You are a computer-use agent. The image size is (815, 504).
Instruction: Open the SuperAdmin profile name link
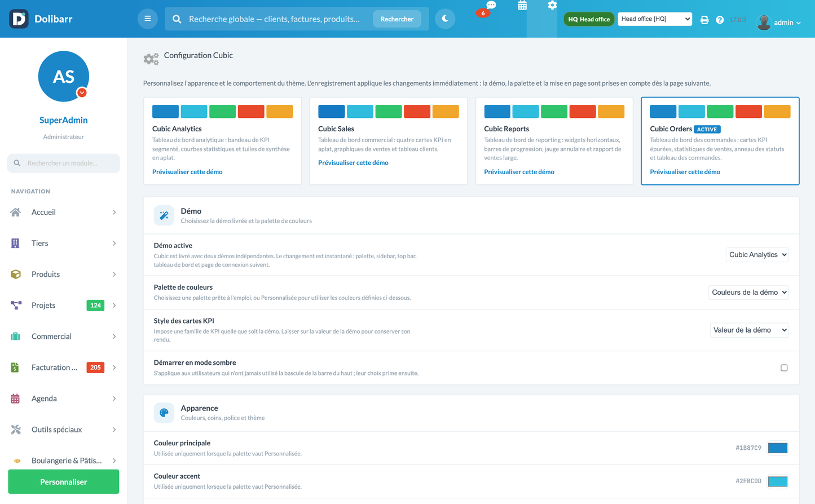coord(64,120)
